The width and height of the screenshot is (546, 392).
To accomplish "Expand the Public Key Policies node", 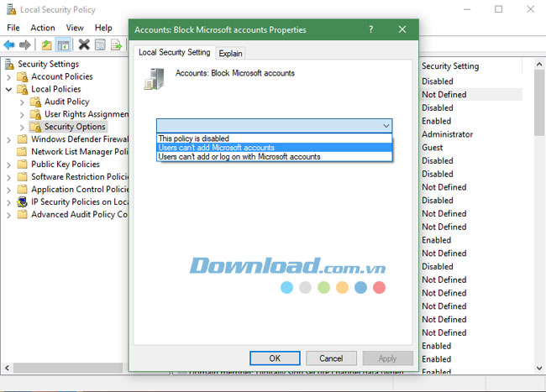I will tap(9, 165).
